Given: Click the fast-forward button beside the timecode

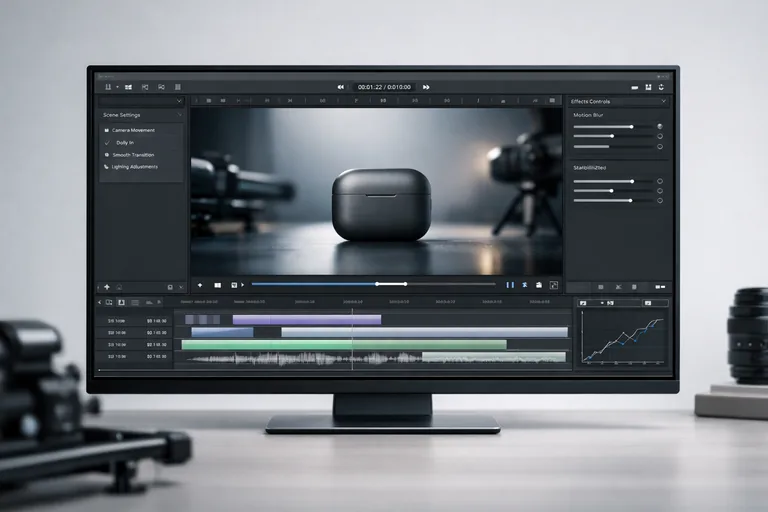Looking at the screenshot, I should coord(426,87).
